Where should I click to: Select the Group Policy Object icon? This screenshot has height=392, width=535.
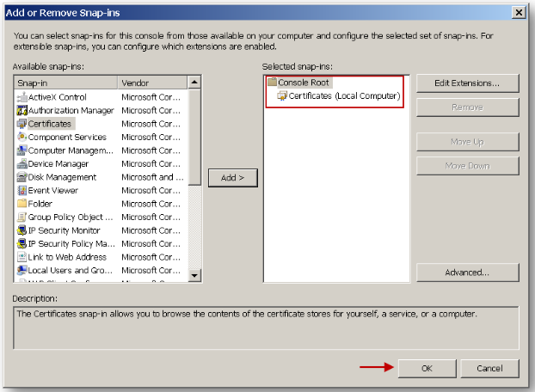pyautogui.click(x=22, y=217)
